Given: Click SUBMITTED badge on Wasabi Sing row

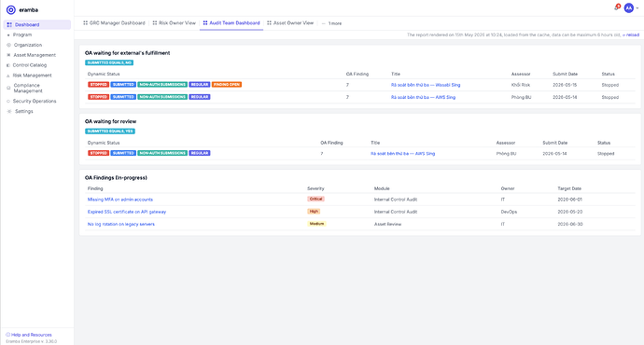Looking at the screenshot, I should pos(123,85).
